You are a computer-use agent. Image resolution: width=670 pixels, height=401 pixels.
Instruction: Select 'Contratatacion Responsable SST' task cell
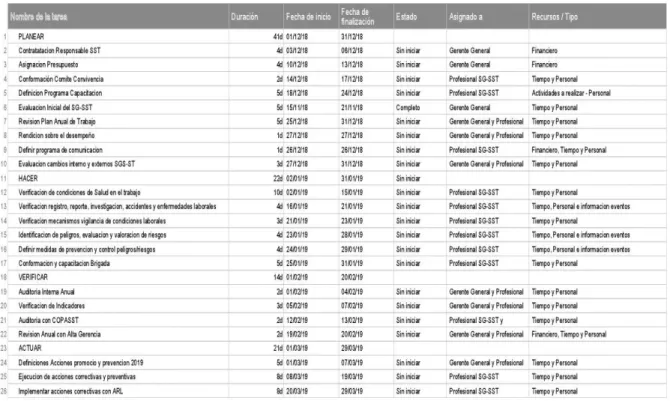(59, 50)
